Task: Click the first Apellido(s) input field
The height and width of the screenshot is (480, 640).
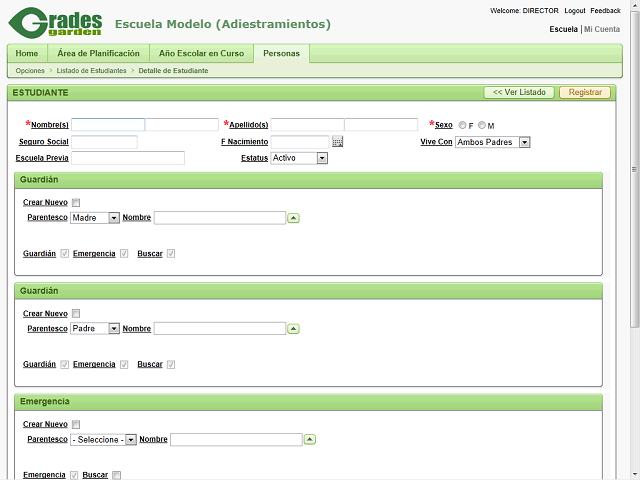Action: [307, 124]
